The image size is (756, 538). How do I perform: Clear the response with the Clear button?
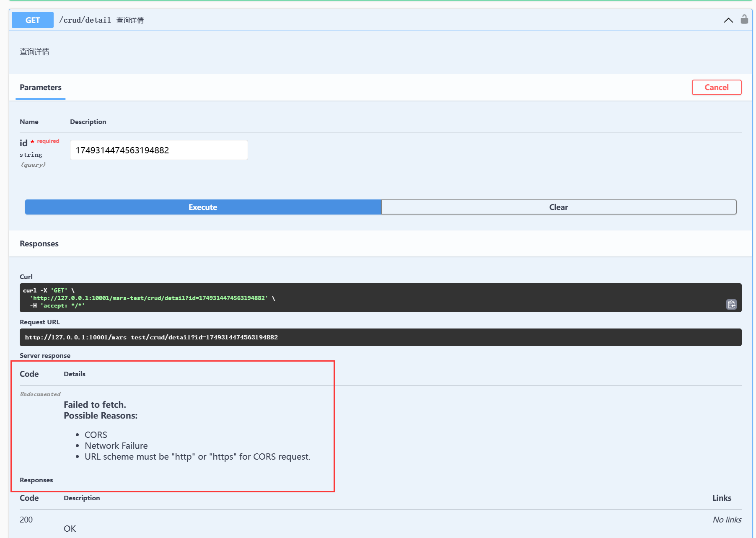tap(558, 207)
